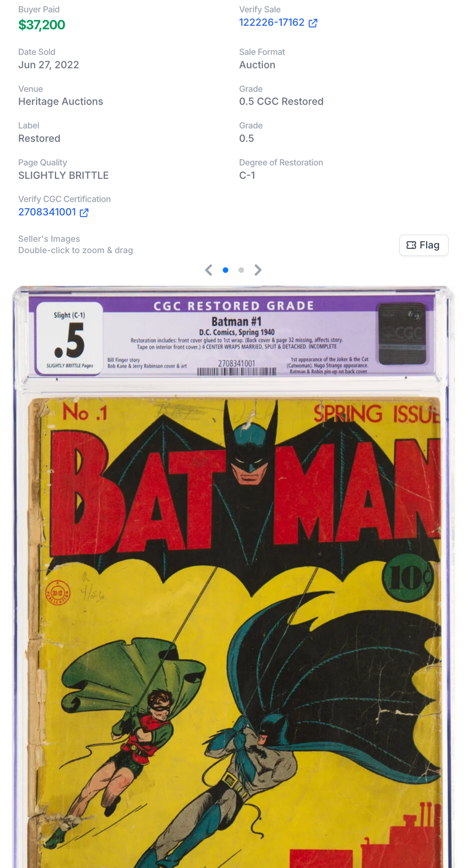Click the CGC hologram on the slab label

coord(402,334)
